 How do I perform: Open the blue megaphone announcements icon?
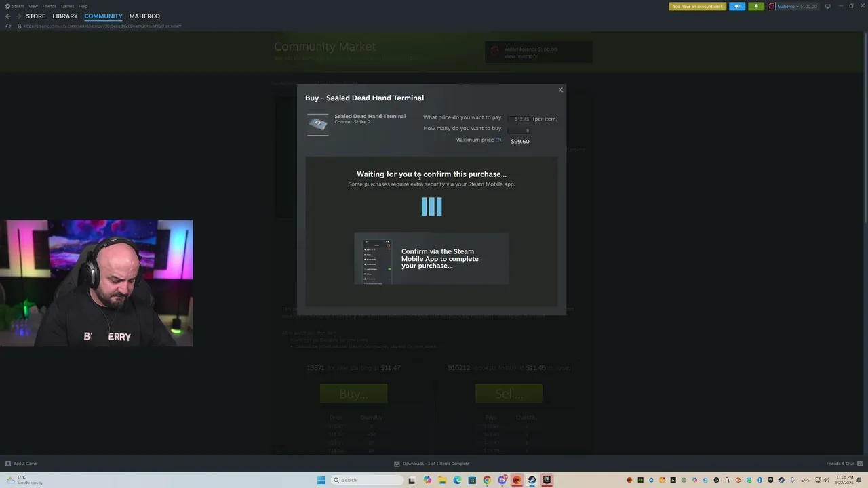[x=737, y=6]
